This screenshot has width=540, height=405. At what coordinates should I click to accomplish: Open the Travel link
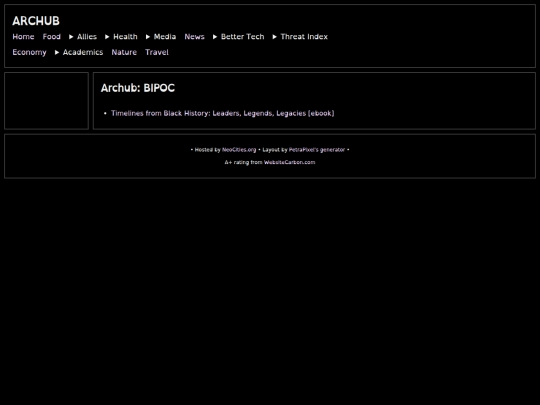pyautogui.click(x=157, y=52)
